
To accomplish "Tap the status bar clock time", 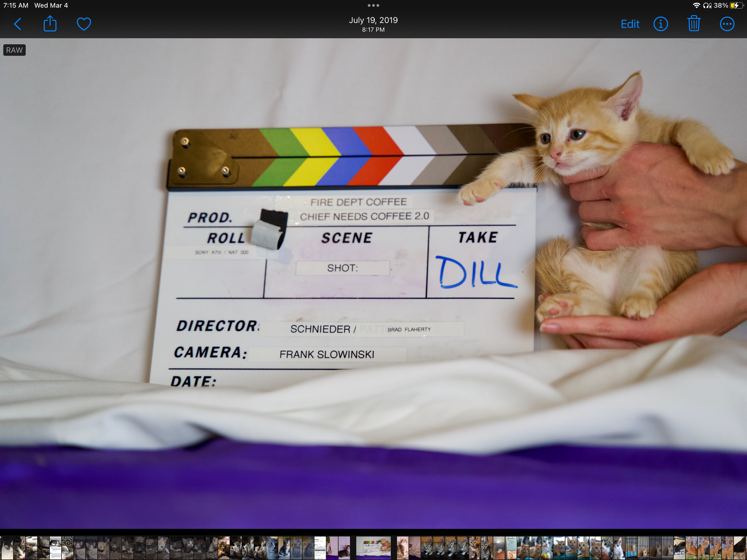I will (16, 5).
